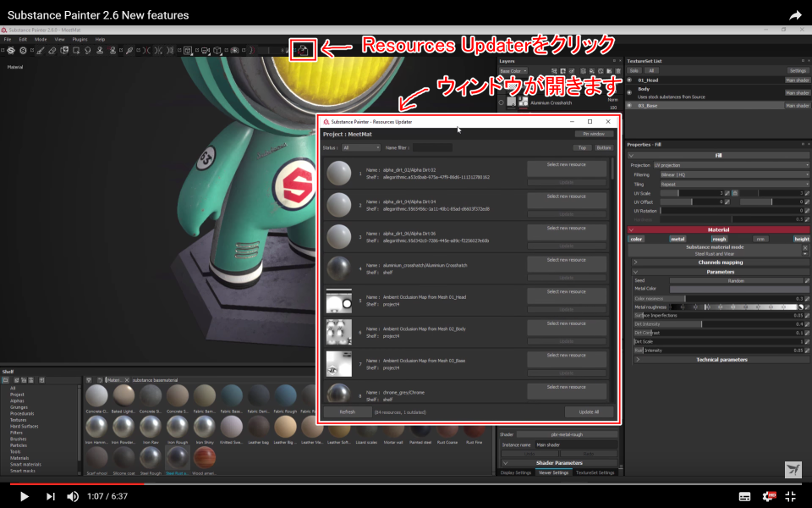
Task: Open the Filtering Bilinear HQ dropdown
Action: click(734, 174)
